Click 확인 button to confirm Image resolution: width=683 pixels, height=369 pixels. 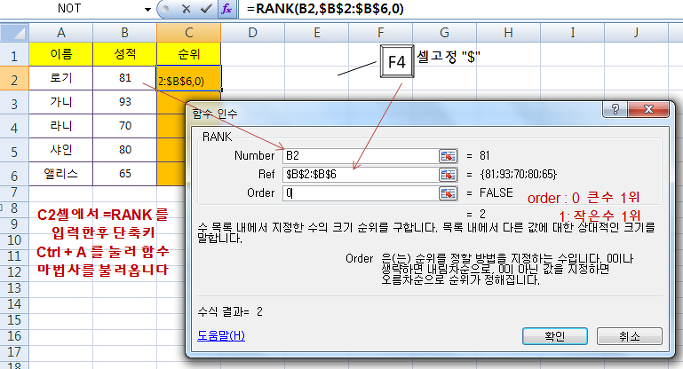pos(555,336)
